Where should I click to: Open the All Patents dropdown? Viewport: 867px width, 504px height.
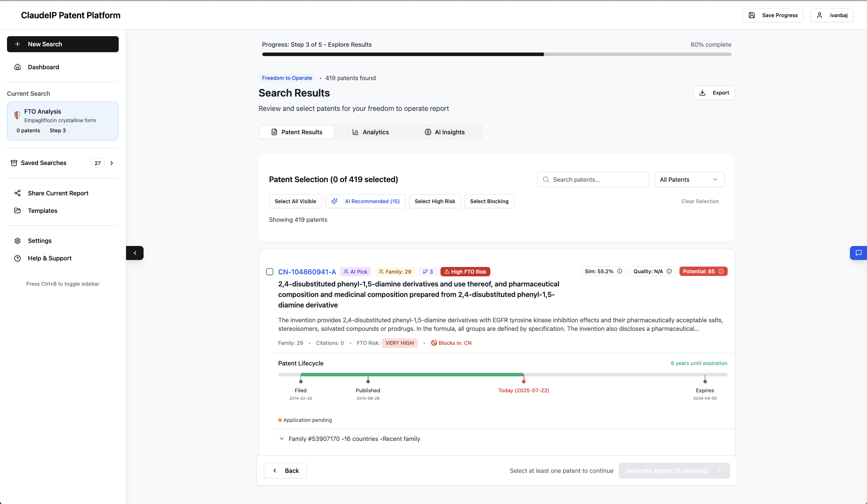(689, 179)
